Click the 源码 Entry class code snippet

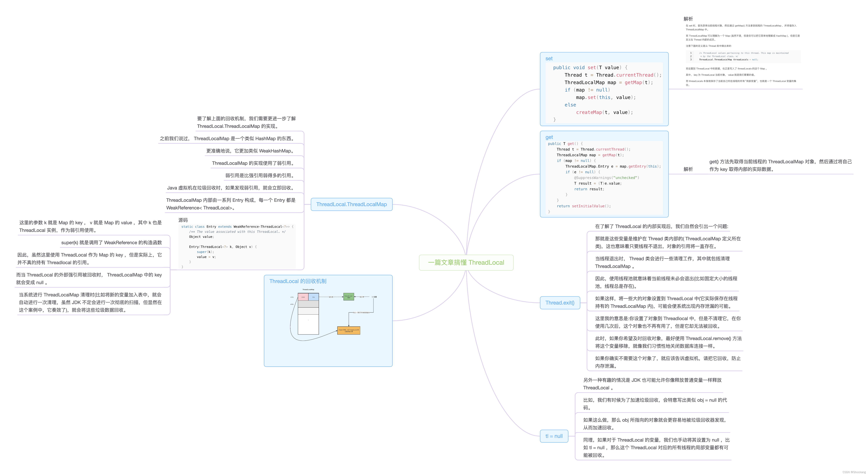(237, 247)
